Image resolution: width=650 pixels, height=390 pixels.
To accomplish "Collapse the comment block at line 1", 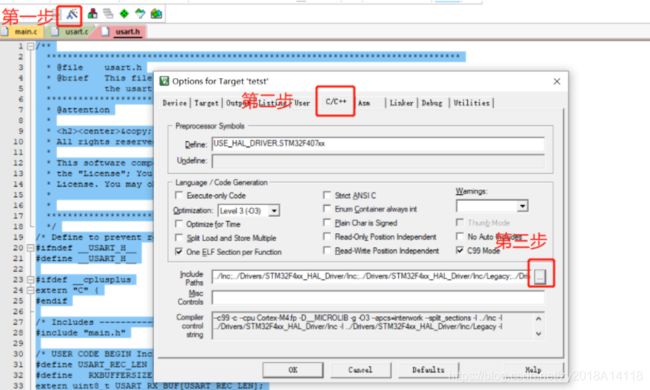I will click(x=30, y=46).
